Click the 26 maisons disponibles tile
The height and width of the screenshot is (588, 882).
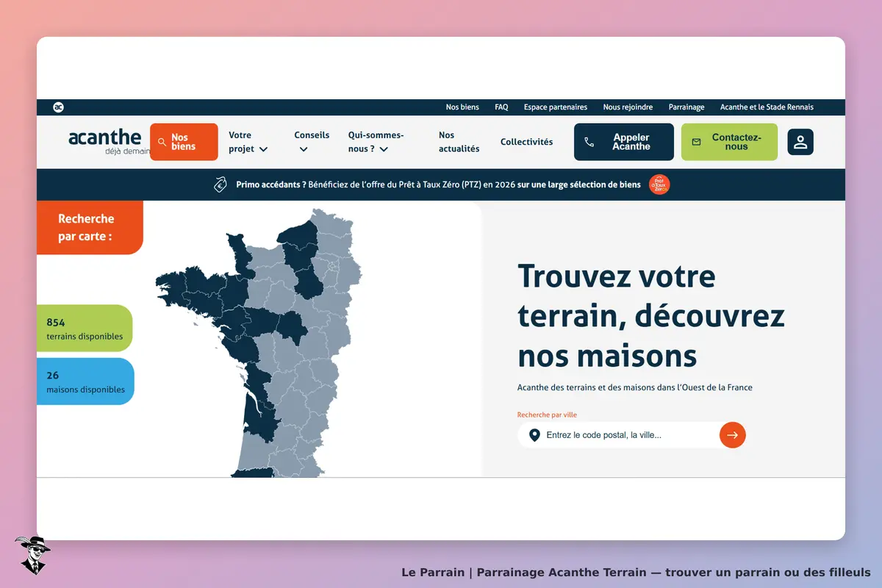tap(85, 381)
